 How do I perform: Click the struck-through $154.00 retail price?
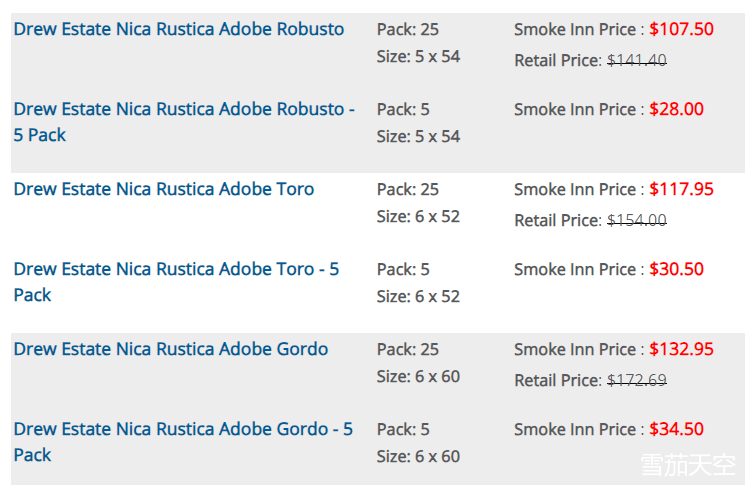coord(636,220)
